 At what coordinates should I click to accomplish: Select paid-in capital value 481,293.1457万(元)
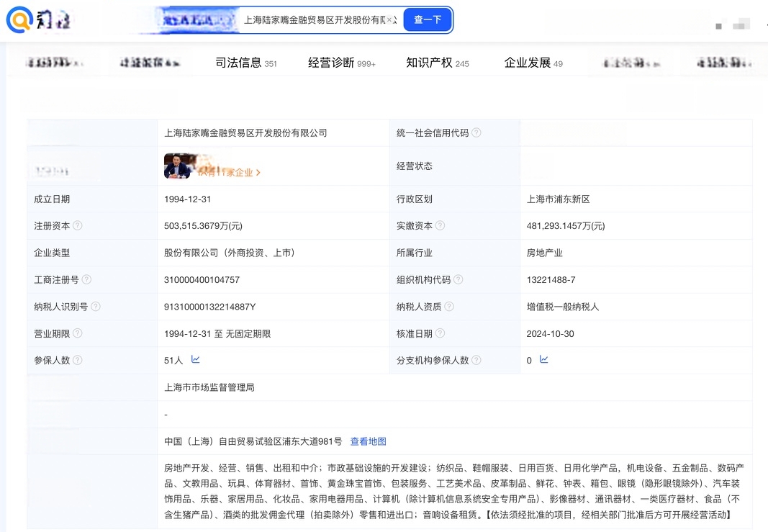566,226
